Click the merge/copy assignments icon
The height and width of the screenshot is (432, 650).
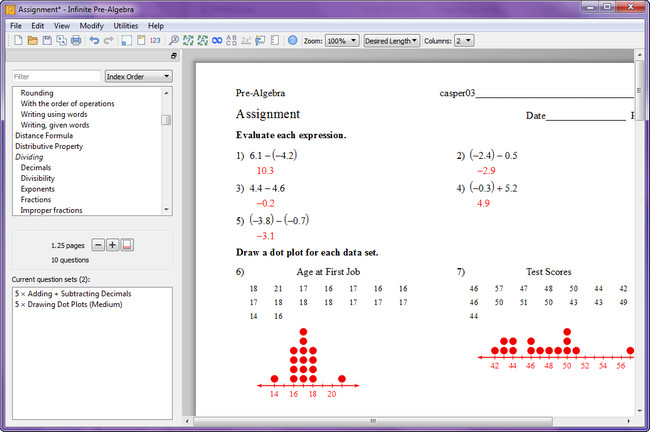(x=61, y=40)
